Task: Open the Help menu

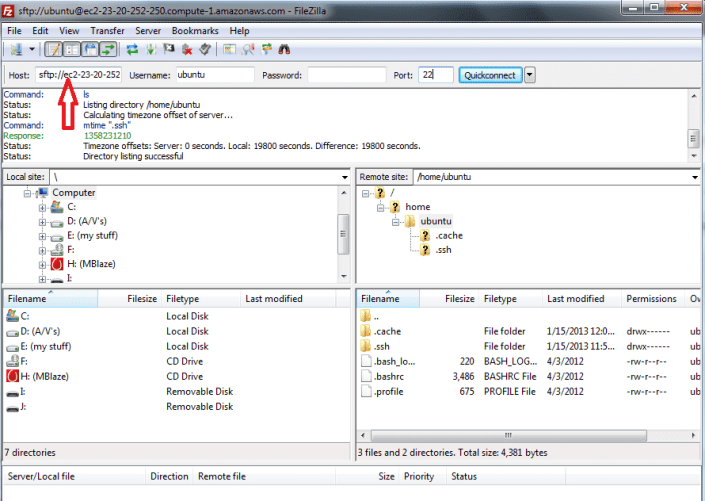Action: tap(239, 31)
